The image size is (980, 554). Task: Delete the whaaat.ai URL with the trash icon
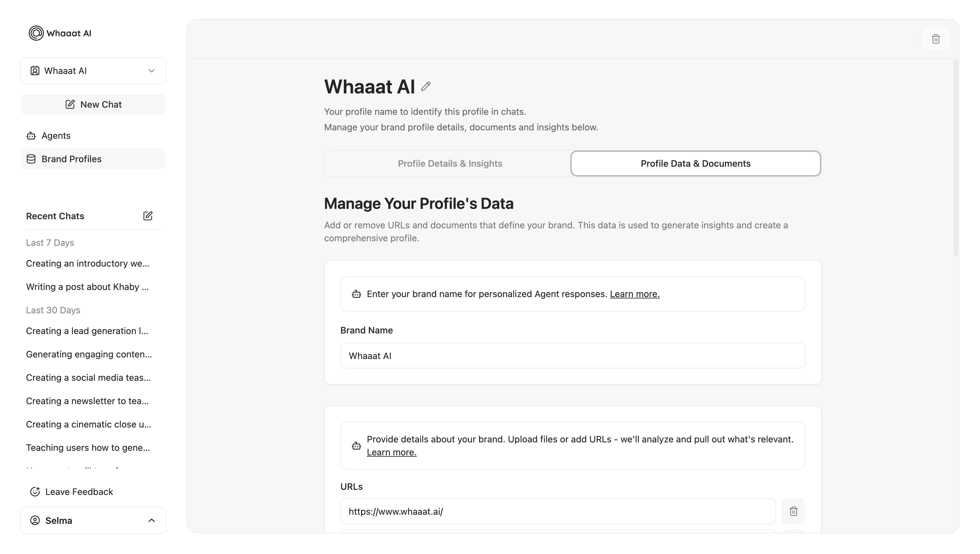point(793,511)
